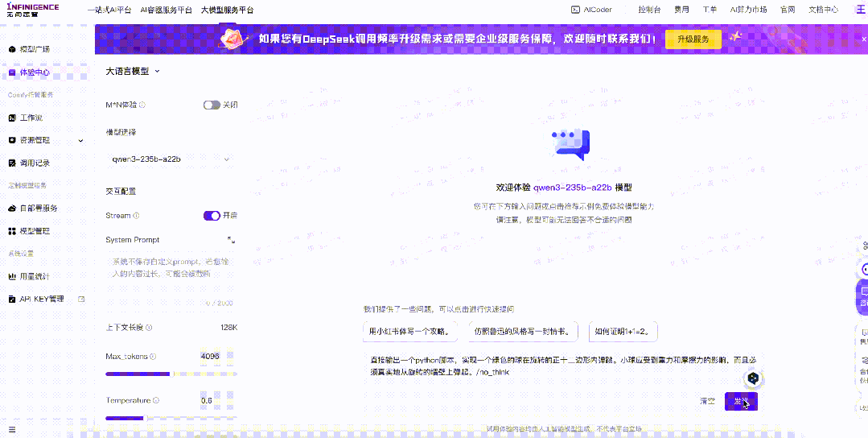Click the 发送 send button
Viewport: 868px width, 438px height.
(x=741, y=401)
